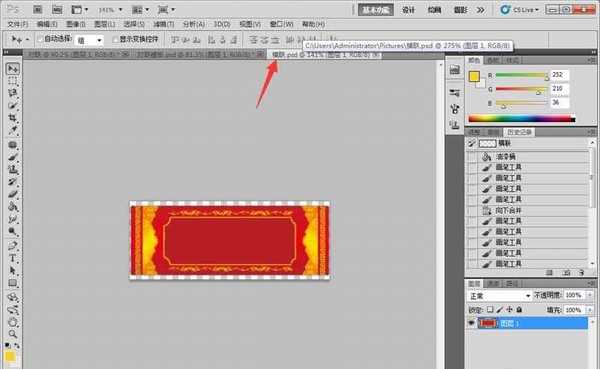Open the 编辑(E) menu
Viewport: 600px width, 369px height.
point(47,24)
